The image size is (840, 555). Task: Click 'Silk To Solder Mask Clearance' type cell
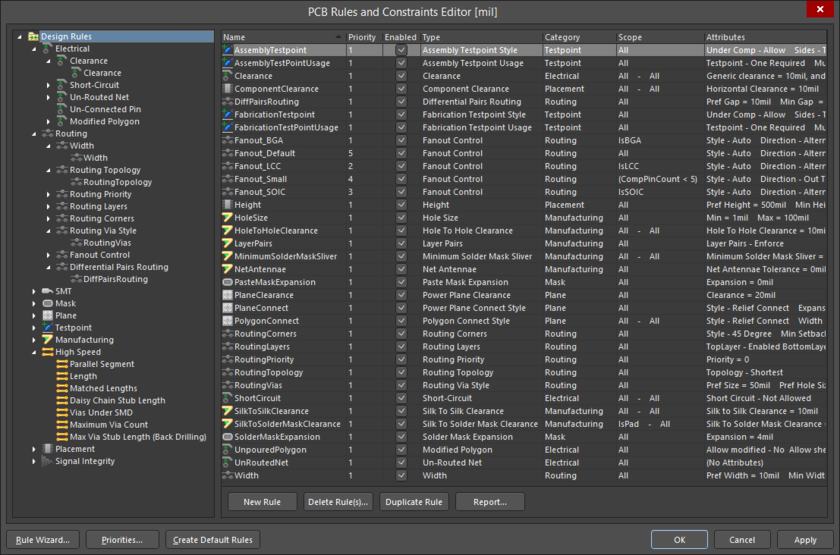[x=480, y=424]
